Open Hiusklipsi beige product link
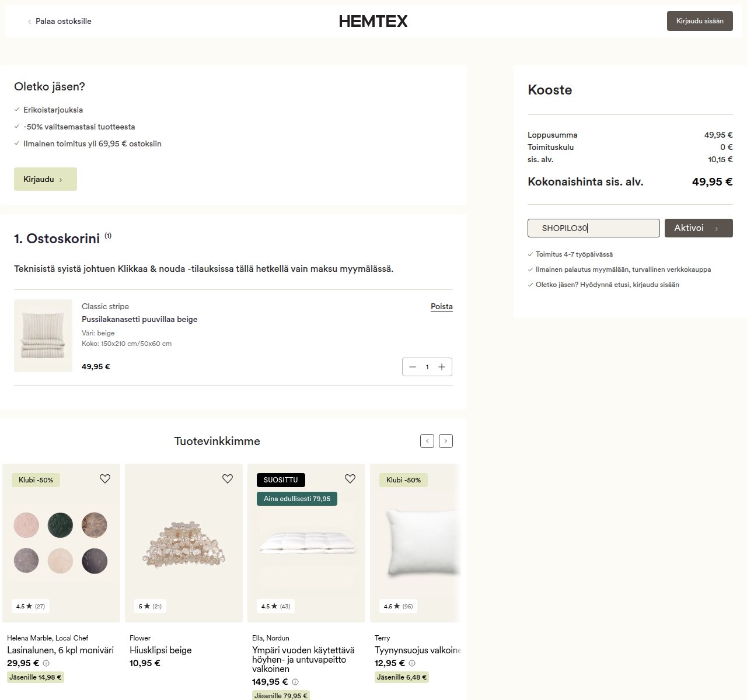Screen dimensions: 747x700 tap(160, 650)
